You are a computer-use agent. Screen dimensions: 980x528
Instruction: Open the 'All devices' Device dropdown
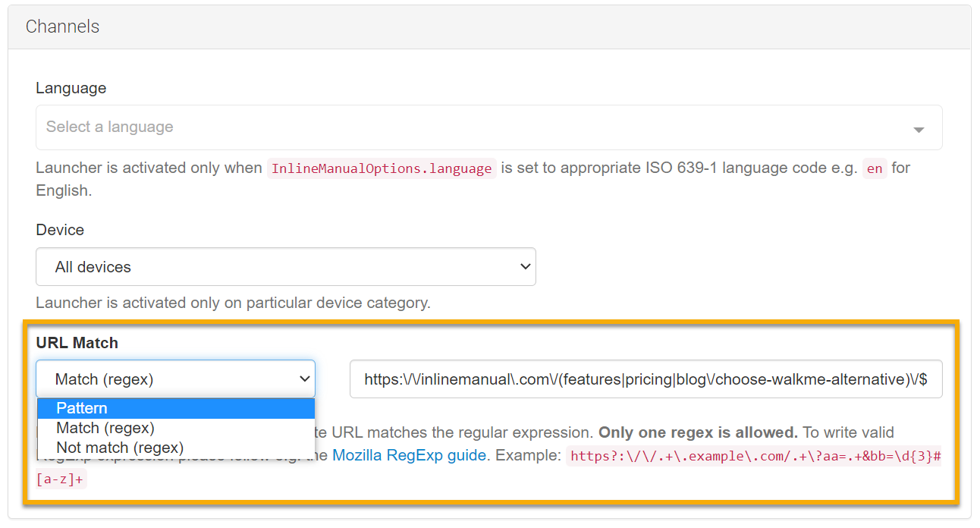[285, 267]
